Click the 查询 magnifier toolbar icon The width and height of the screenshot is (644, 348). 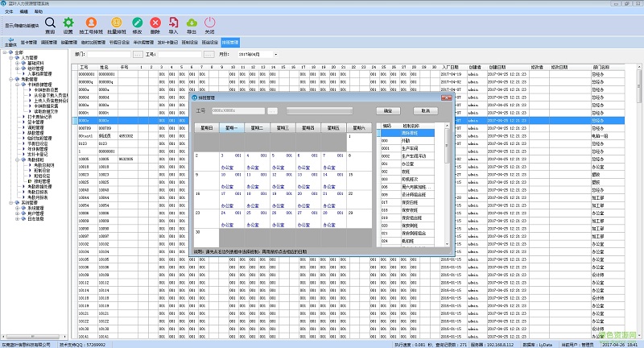click(50, 24)
